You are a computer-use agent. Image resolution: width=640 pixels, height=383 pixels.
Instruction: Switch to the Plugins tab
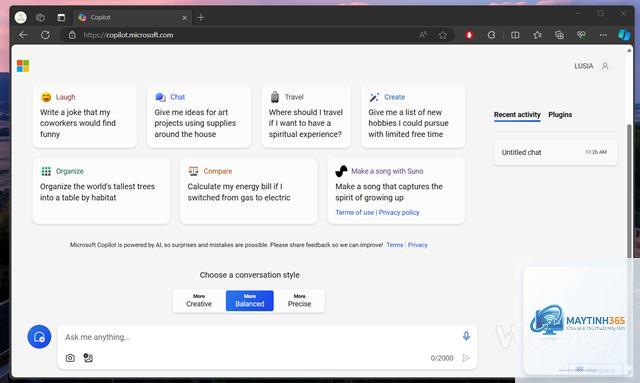[560, 115]
